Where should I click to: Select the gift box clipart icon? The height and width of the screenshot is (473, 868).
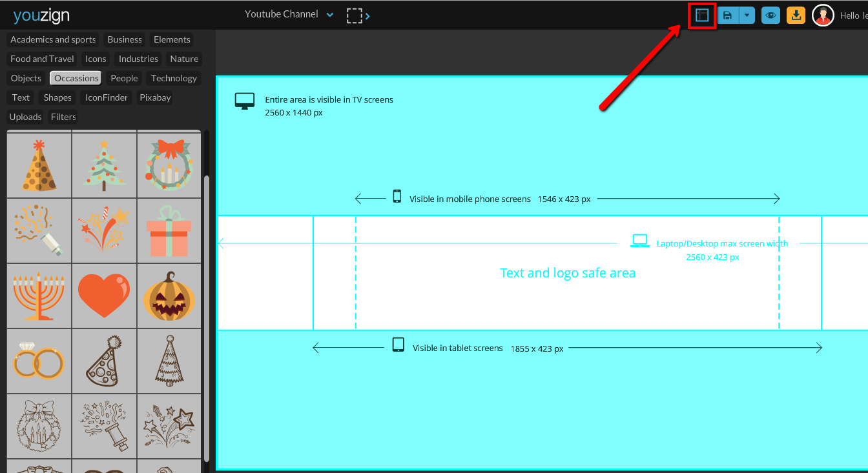pos(169,228)
